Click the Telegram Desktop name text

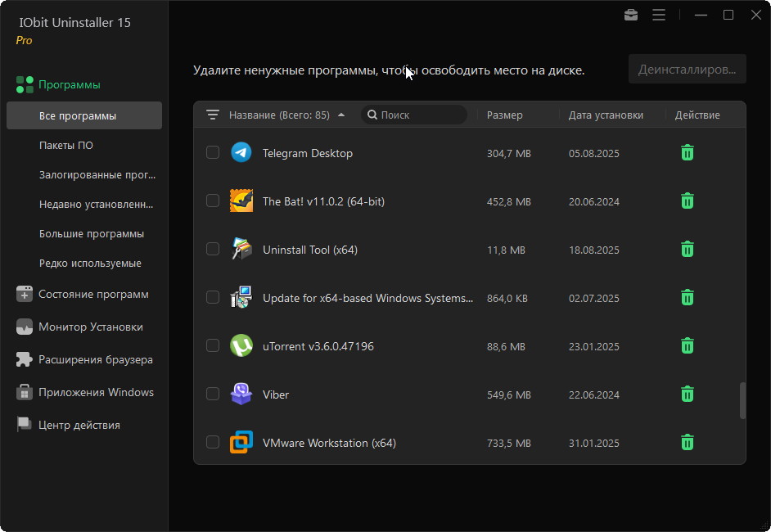307,153
